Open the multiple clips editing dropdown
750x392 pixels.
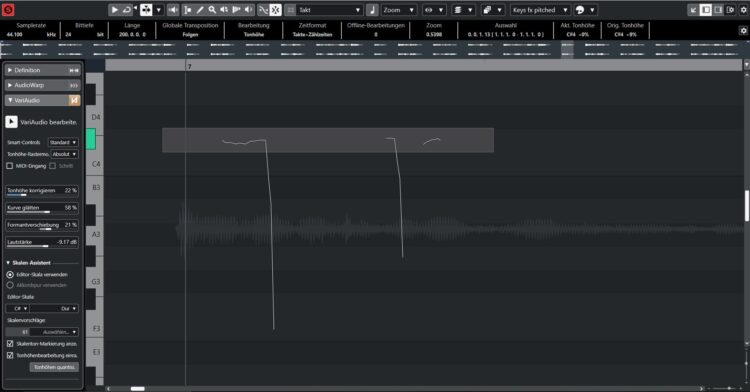(493, 10)
